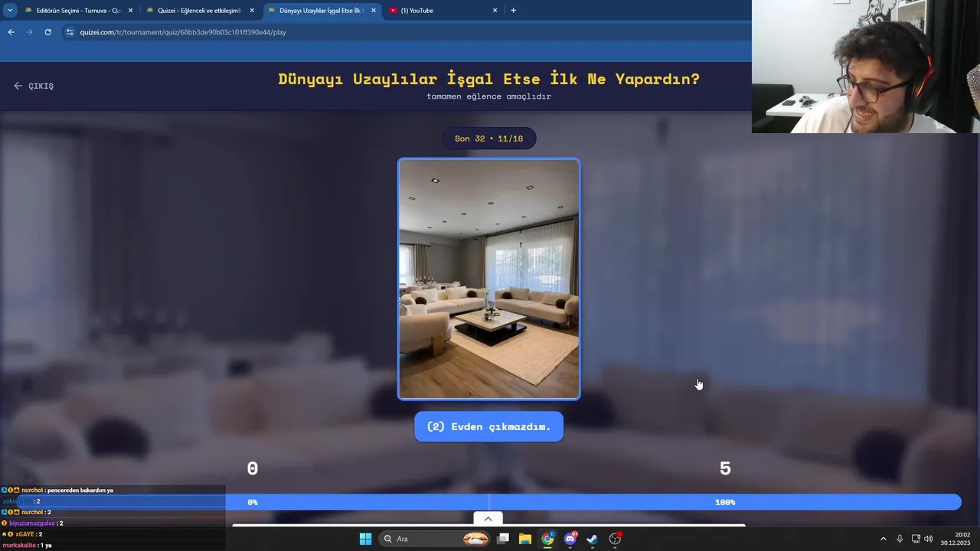The width and height of the screenshot is (980, 551).
Task: Open OBS Studio from taskbar
Action: [615, 539]
